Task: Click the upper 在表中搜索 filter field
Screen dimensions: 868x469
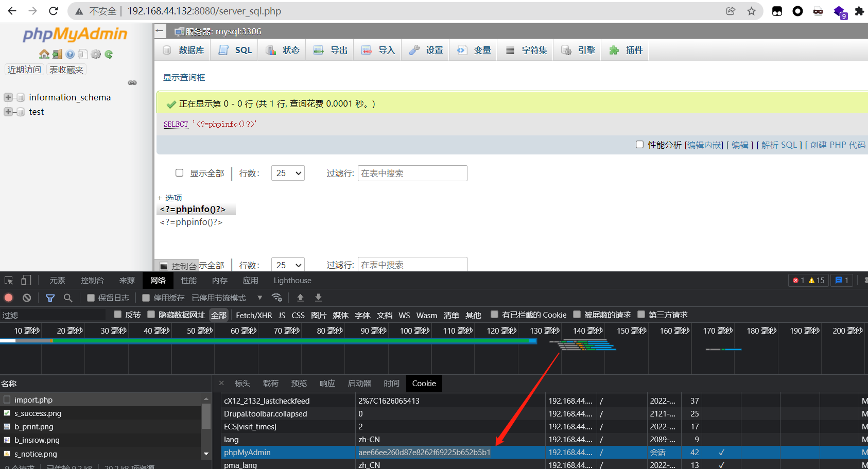Action: tap(412, 173)
